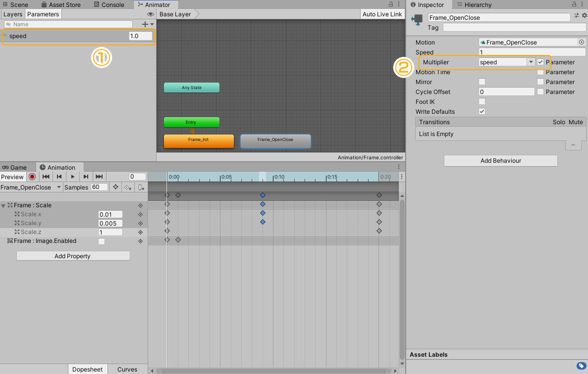588x374 pixels.
Task: Open the Inspector preset selector icon
Action: coord(576,16)
